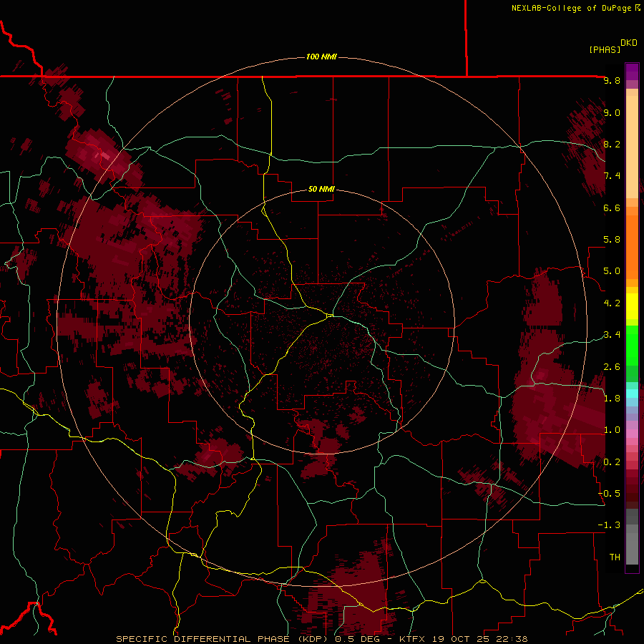Viewport: 644px width, 644px height.
Task: Click the DKD product code label
Action: click(x=629, y=43)
